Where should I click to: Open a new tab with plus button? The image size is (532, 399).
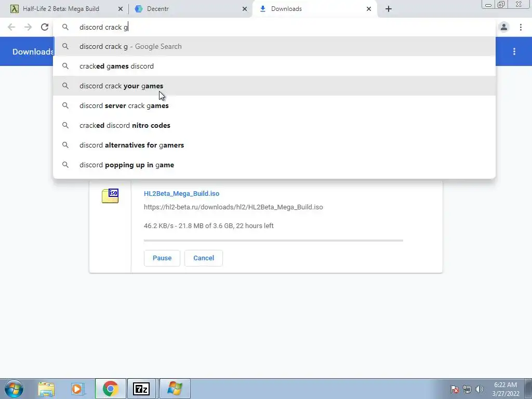(389, 9)
